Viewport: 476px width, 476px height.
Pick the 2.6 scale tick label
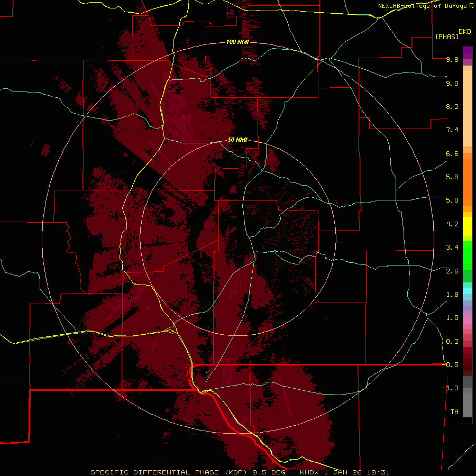tap(452, 271)
